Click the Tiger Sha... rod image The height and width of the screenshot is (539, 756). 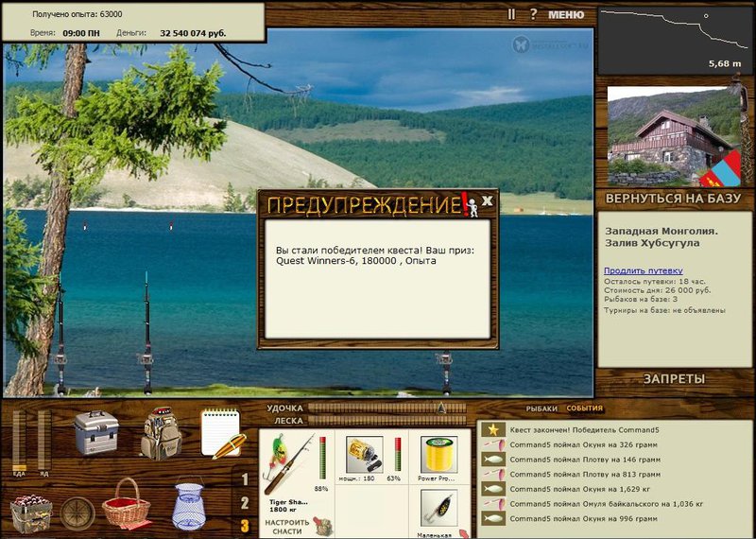288,463
